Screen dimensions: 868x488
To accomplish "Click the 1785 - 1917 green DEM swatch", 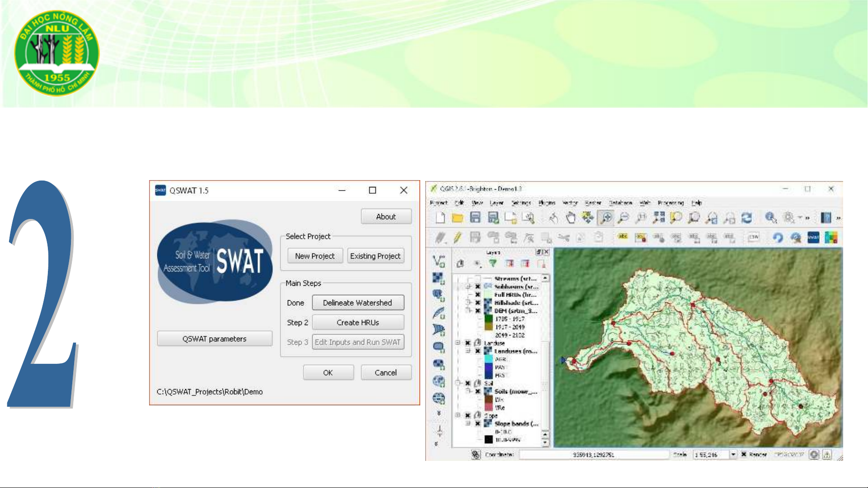I will pos(488,319).
